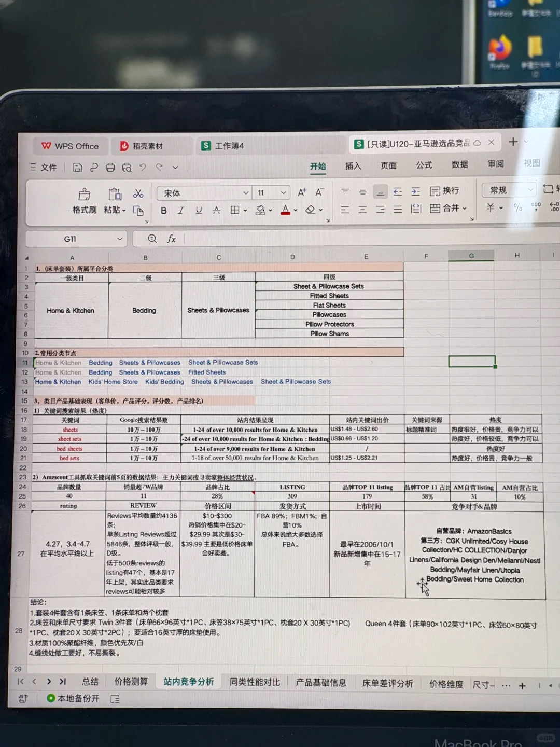Click the thousands separator 000 icon
The width and height of the screenshot is (560, 747).
(x=536, y=206)
